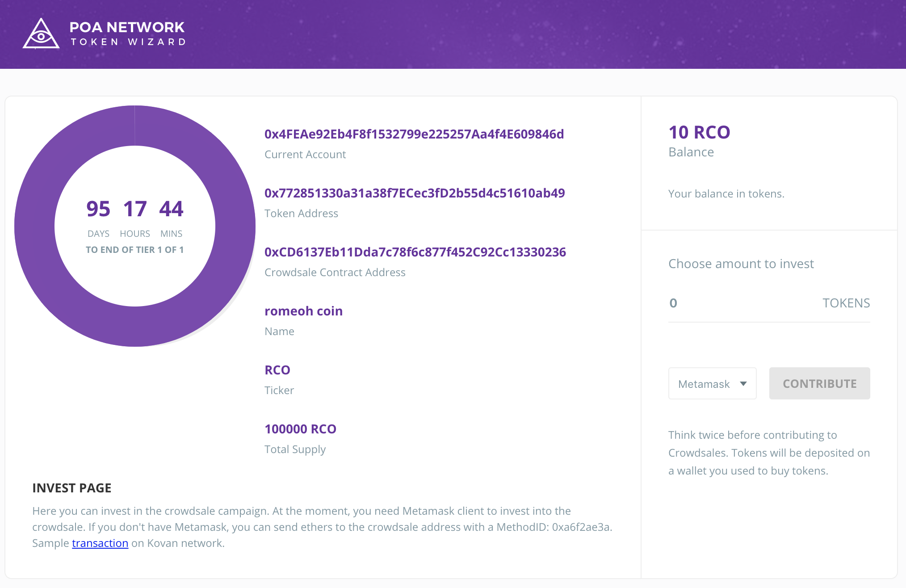Click the 44 mins countdown number

click(x=171, y=209)
